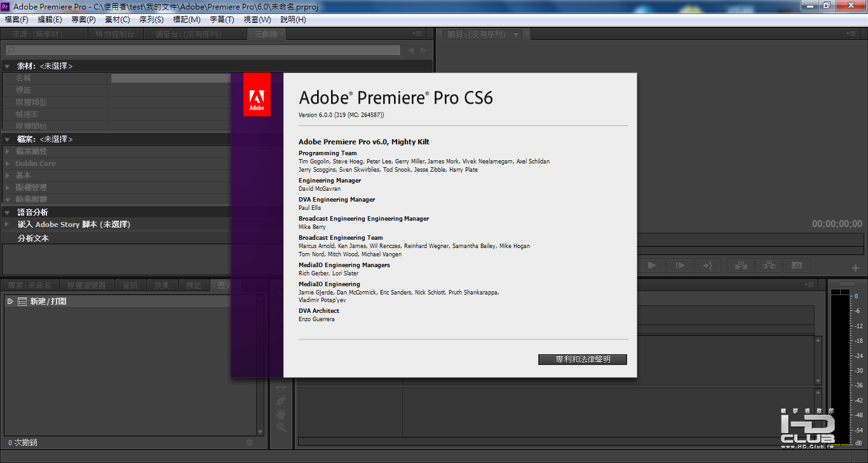Click the name 'Enzo Guerrera'
This screenshot has height=463, width=868.
pos(316,319)
